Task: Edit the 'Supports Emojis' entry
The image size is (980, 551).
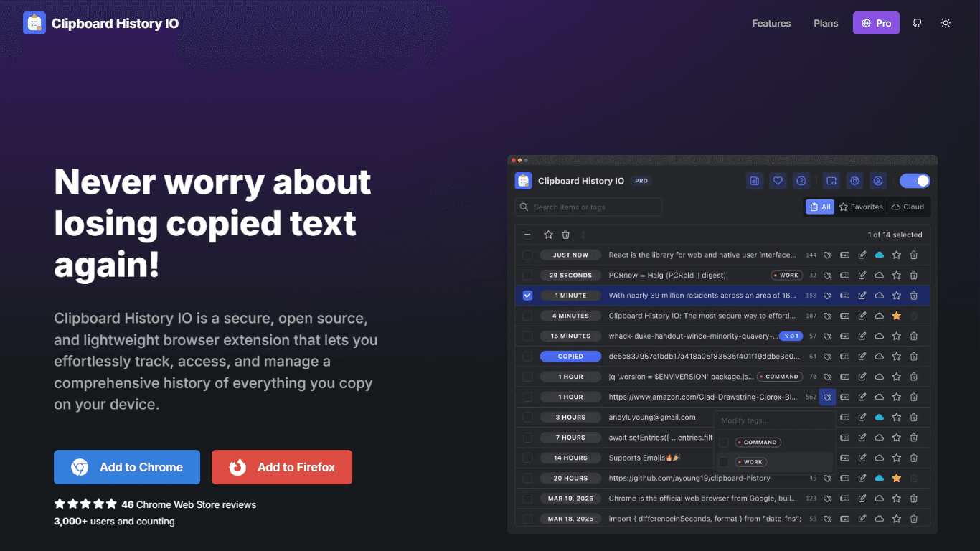Action: [x=862, y=458]
